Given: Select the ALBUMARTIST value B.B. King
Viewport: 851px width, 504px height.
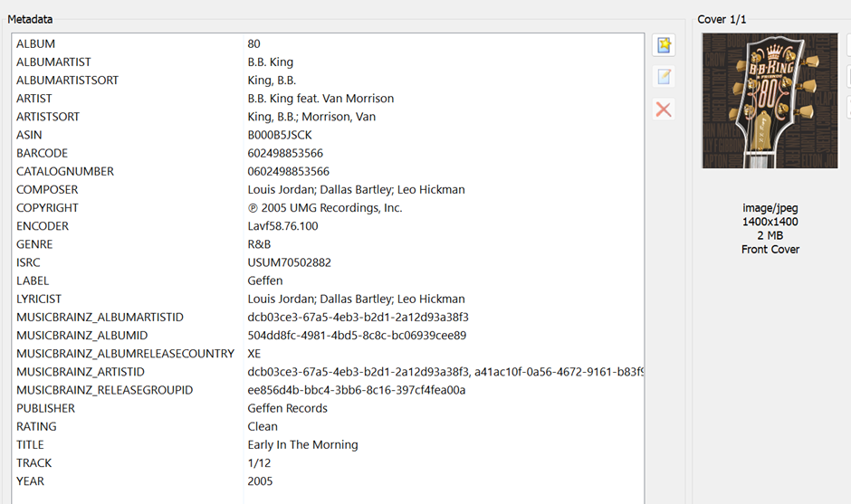Looking at the screenshot, I should click(271, 62).
